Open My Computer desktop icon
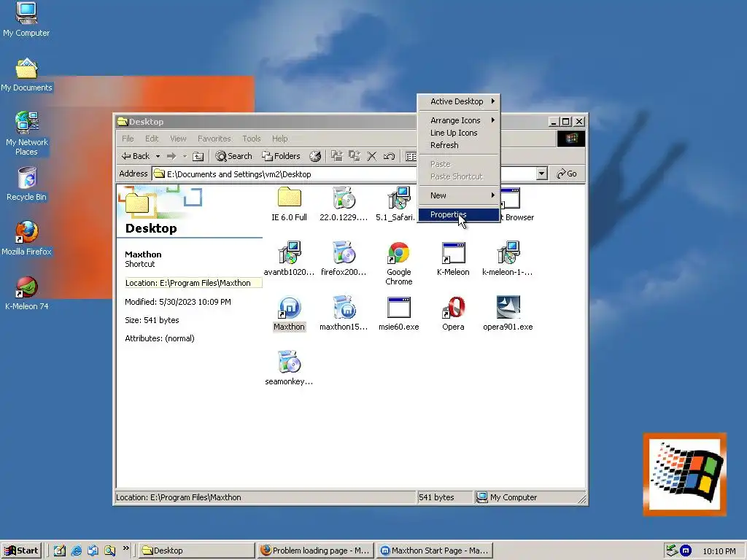 coord(26,20)
